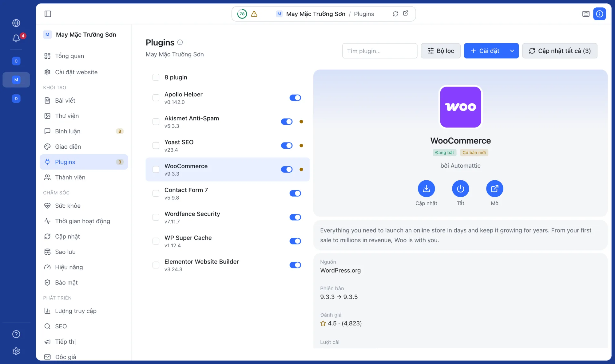The height and width of the screenshot is (364, 615).
Task: Open the keyboard shortcuts icon
Action: pyautogui.click(x=586, y=14)
